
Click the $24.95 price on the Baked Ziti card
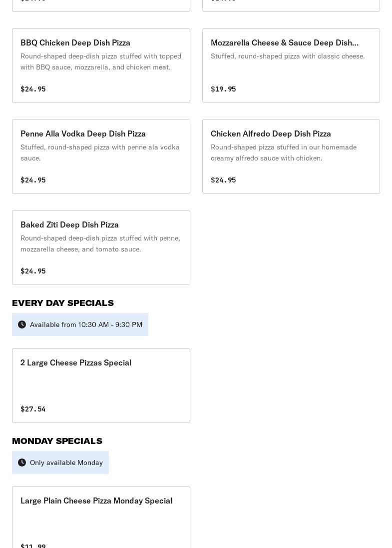click(x=33, y=271)
